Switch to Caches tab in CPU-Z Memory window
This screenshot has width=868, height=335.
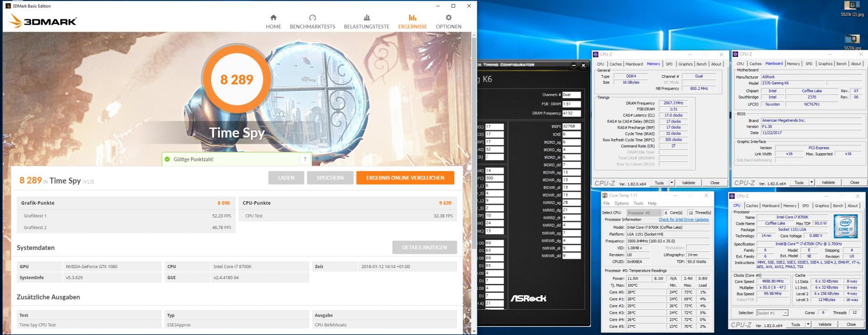tap(615, 64)
